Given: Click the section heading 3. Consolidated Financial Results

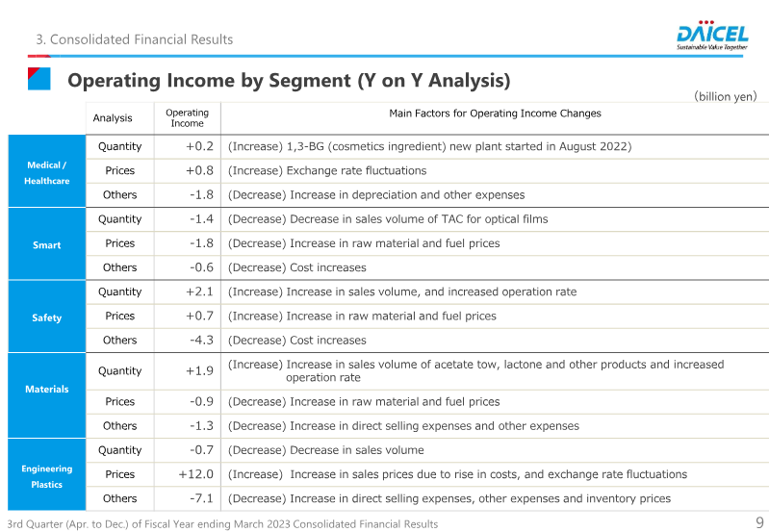Looking at the screenshot, I should (x=134, y=39).
